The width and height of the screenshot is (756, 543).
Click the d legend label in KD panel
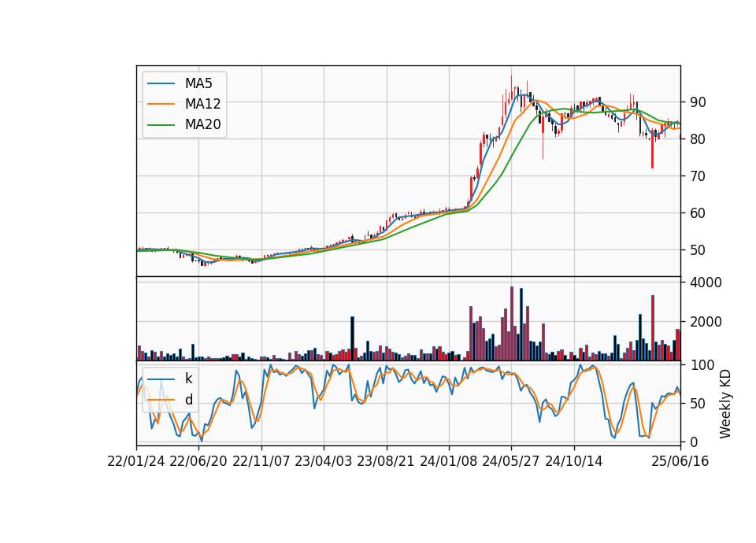tap(188, 400)
